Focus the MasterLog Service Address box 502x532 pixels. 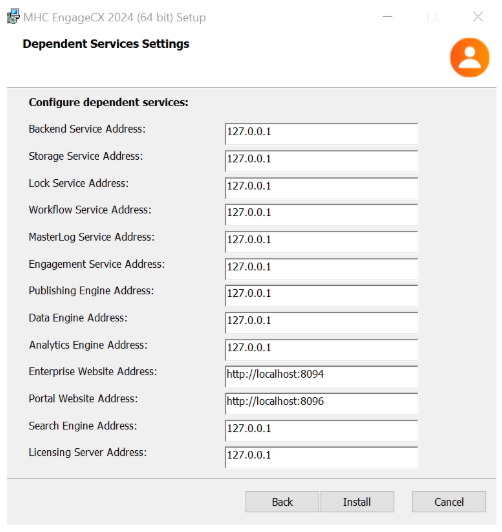click(321, 242)
